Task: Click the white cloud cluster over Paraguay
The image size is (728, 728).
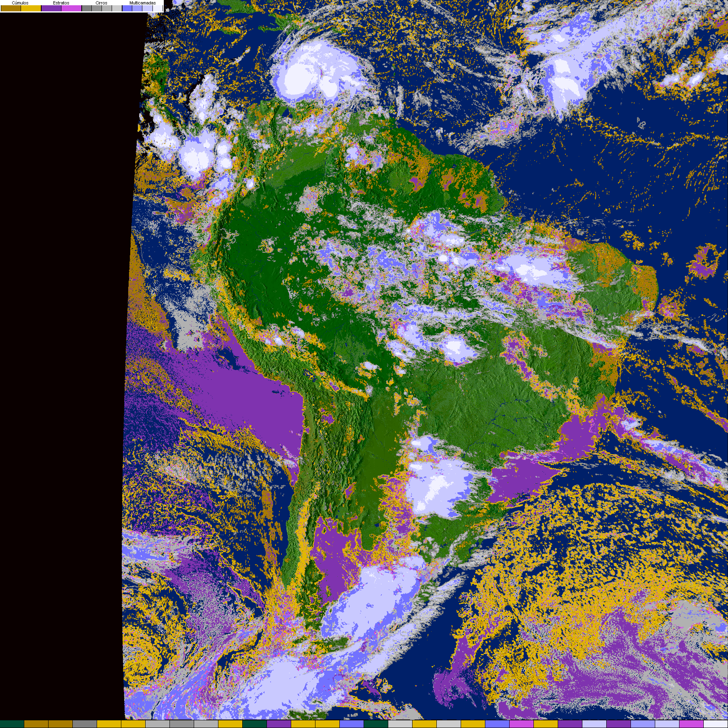Action: click(437, 485)
